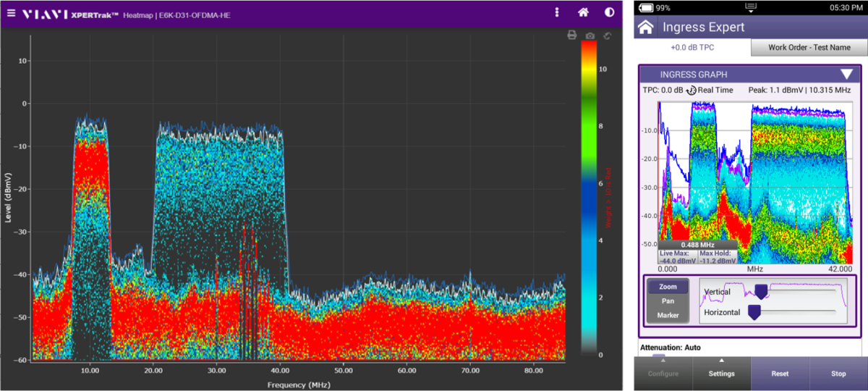Go to XPERTrak home page
This screenshot has height=391, width=868.
[583, 12]
